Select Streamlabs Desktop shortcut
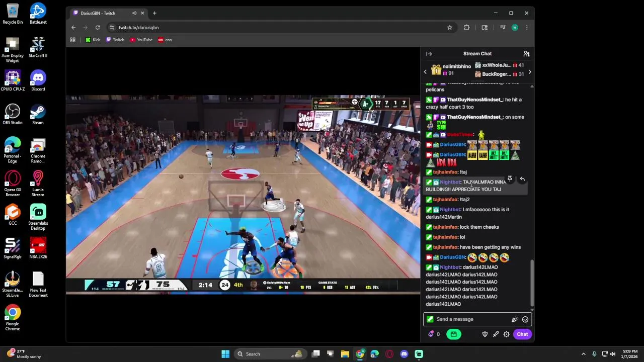The height and width of the screenshot is (362, 644). pos(38,217)
